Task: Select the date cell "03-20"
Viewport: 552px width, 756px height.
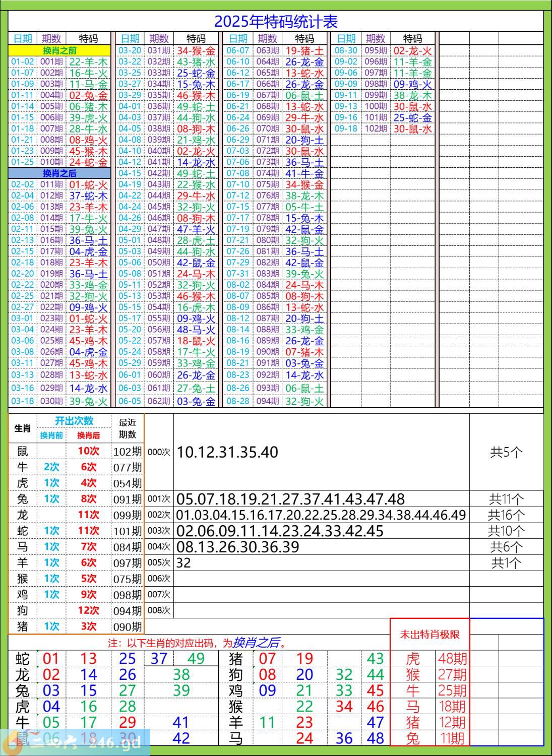Action: coord(130,50)
